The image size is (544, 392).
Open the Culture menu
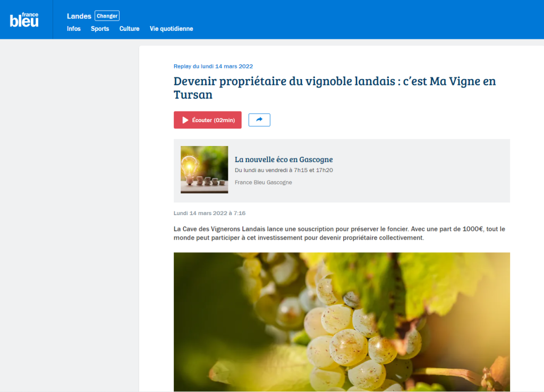tap(130, 29)
